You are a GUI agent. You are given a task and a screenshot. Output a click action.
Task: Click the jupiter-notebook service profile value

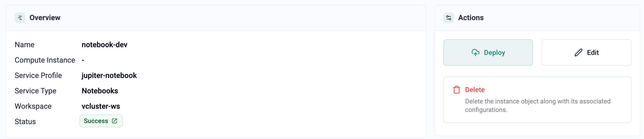[109, 75]
